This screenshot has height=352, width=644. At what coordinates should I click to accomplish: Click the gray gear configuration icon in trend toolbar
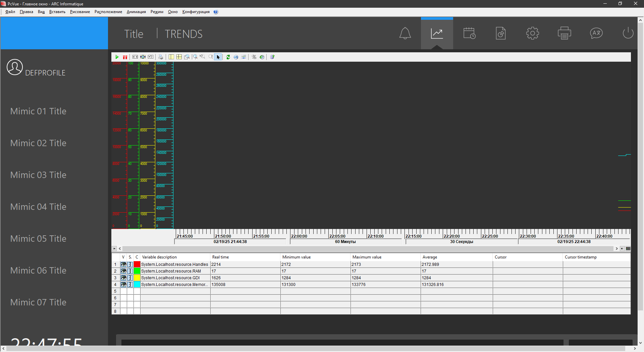(254, 57)
